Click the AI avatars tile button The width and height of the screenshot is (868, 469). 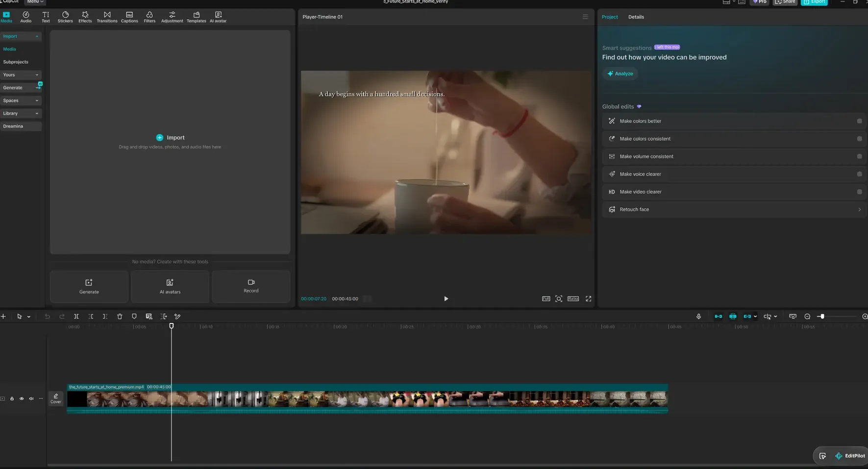pyautogui.click(x=170, y=287)
